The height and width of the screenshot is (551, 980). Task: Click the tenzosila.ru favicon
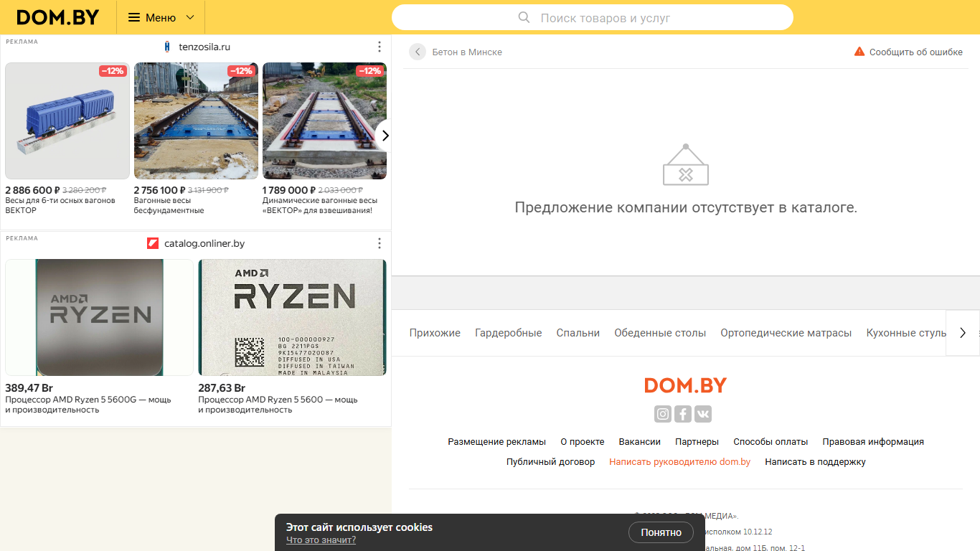[x=167, y=47]
